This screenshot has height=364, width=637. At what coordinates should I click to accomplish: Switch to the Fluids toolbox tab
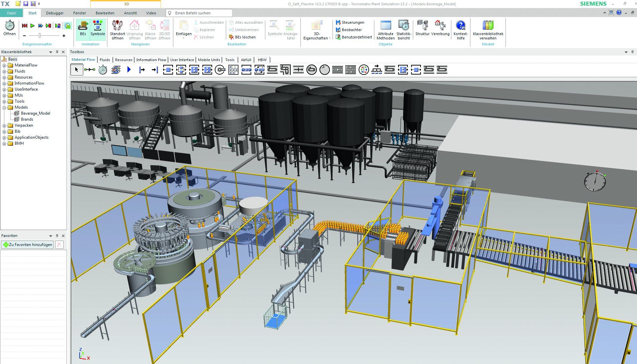pos(105,60)
